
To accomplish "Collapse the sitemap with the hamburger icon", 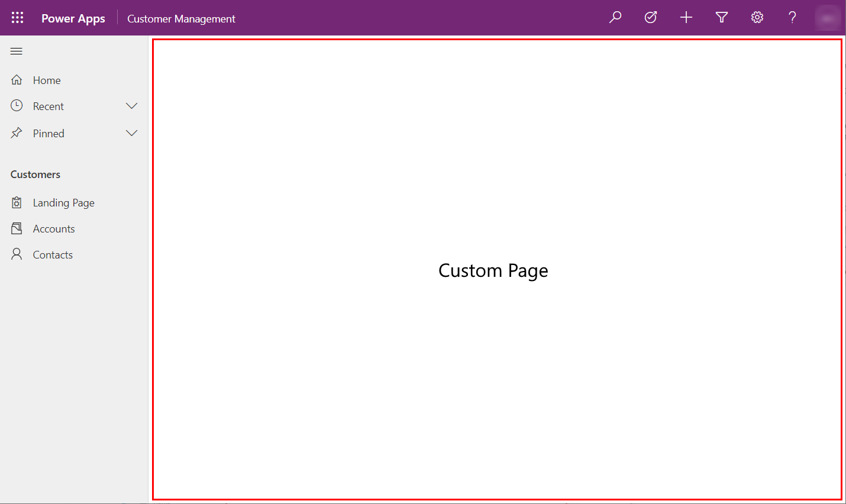I will [16, 51].
